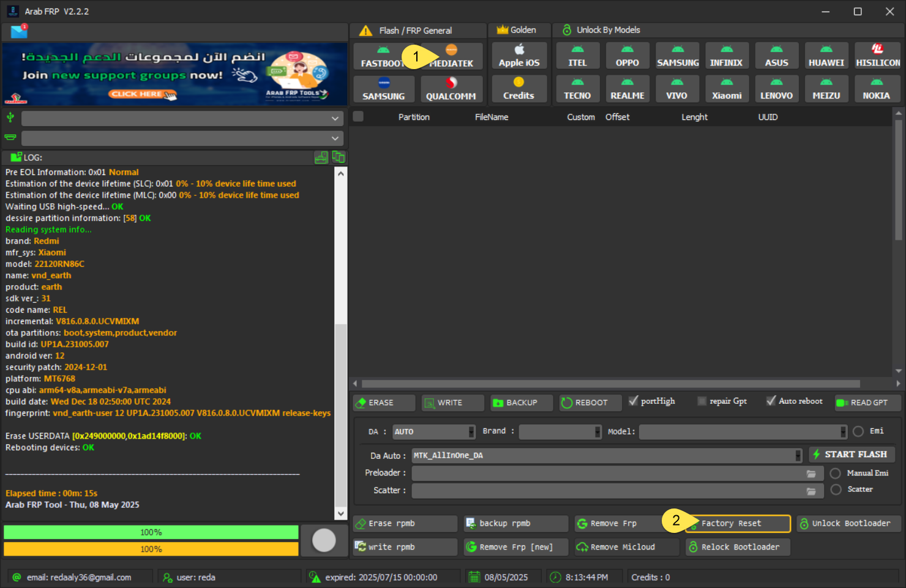Open the Credits section

pyautogui.click(x=519, y=89)
